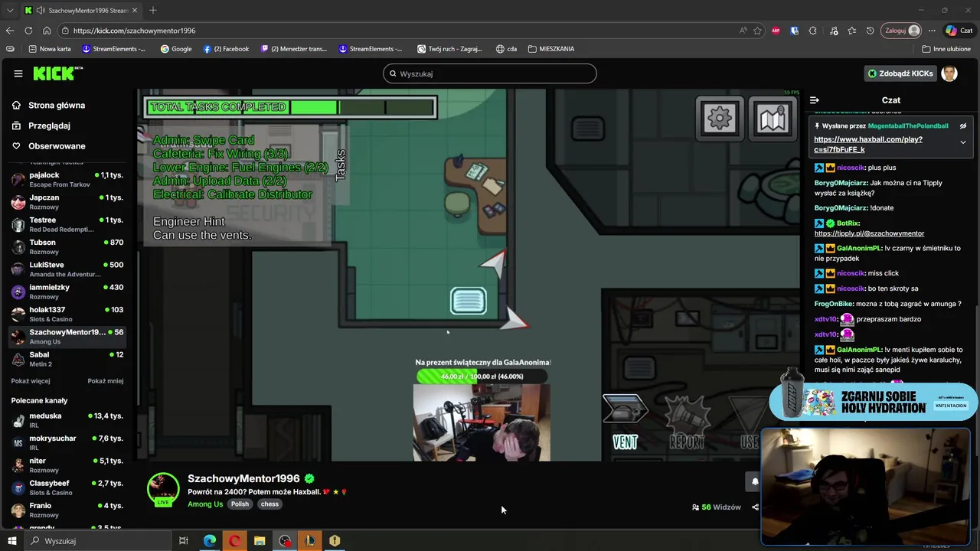Open Edge from the taskbar
This screenshot has height=551, width=980.
(209, 541)
